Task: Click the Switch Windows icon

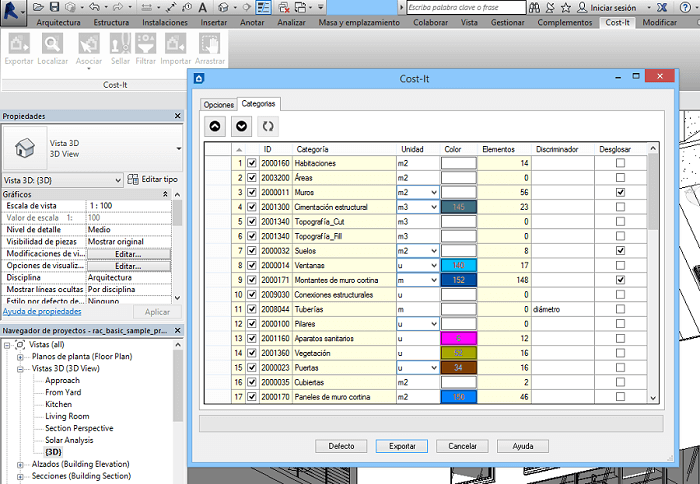Action: point(301,7)
